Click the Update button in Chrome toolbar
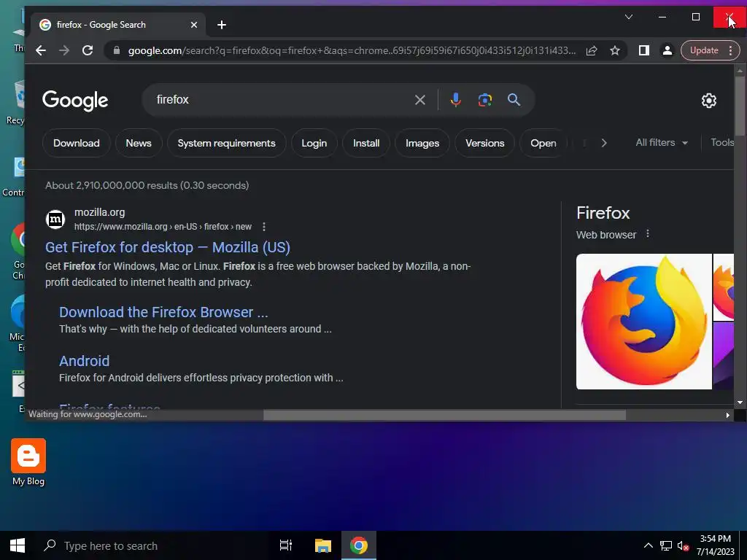 pos(704,50)
